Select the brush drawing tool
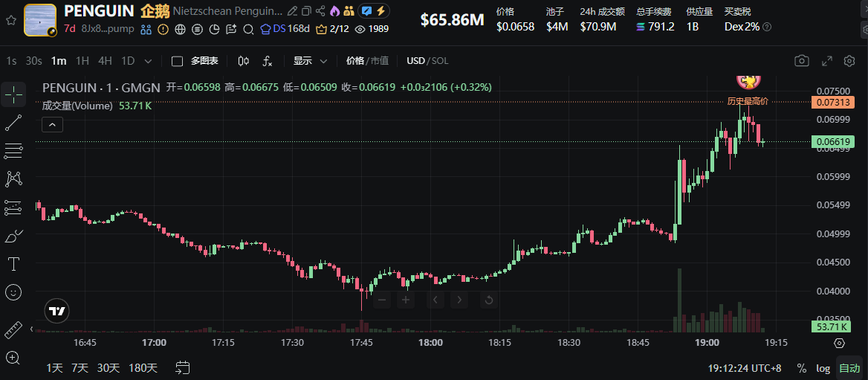The height and width of the screenshot is (380, 868). pos(13,236)
